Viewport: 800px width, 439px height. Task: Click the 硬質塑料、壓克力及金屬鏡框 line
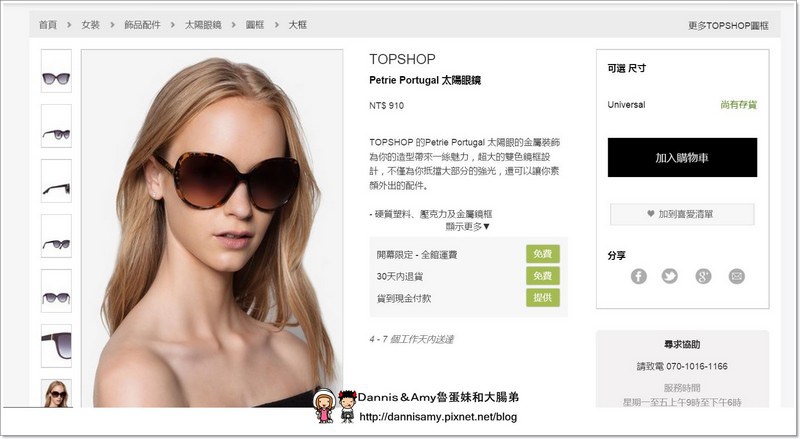[x=431, y=214]
